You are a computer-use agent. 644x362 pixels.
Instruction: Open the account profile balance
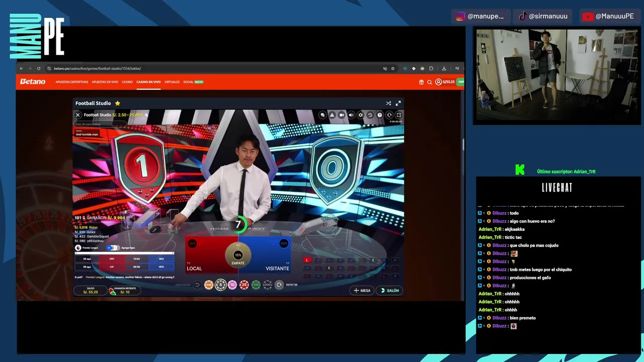pos(445,82)
